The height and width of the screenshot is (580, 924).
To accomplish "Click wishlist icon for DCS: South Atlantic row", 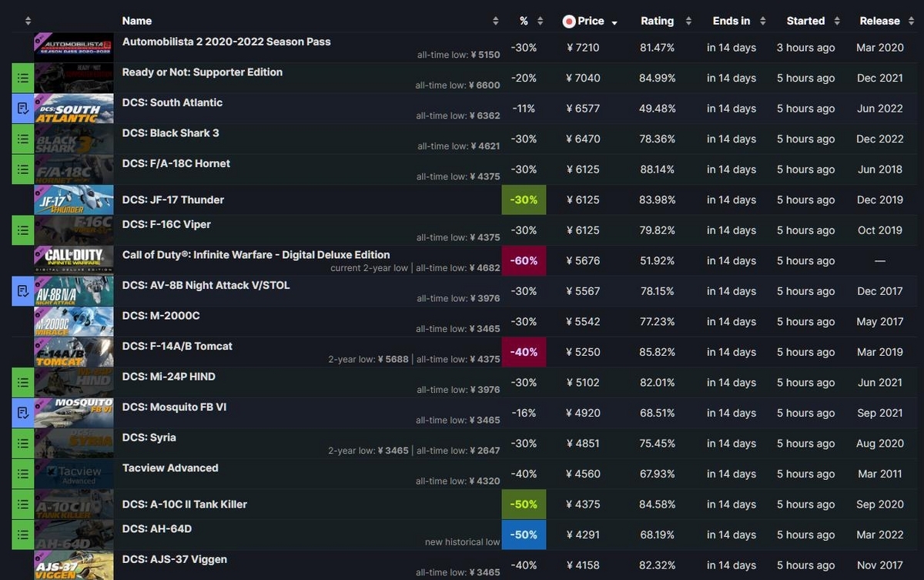I will coord(23,109).
